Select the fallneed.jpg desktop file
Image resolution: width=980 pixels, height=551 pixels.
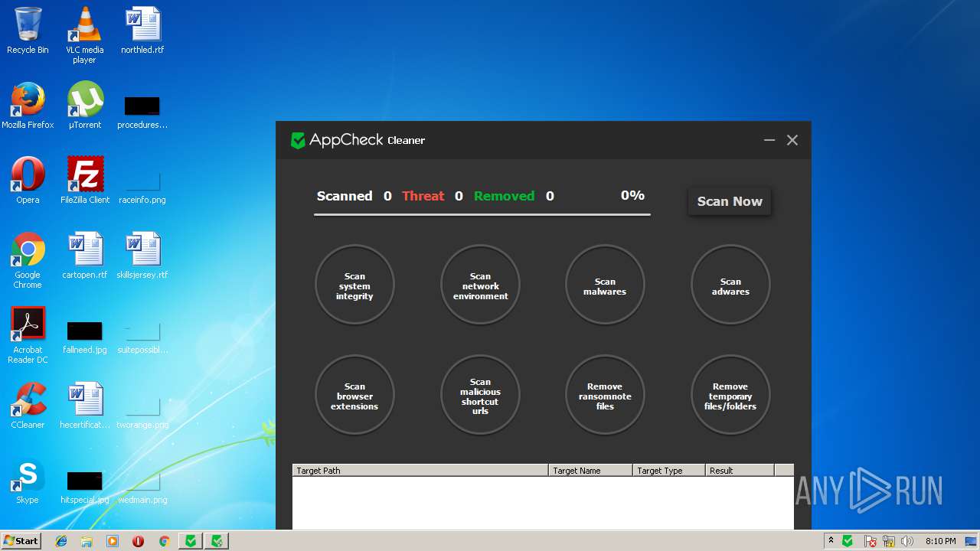pyautogui.click(x=84, y=336)
